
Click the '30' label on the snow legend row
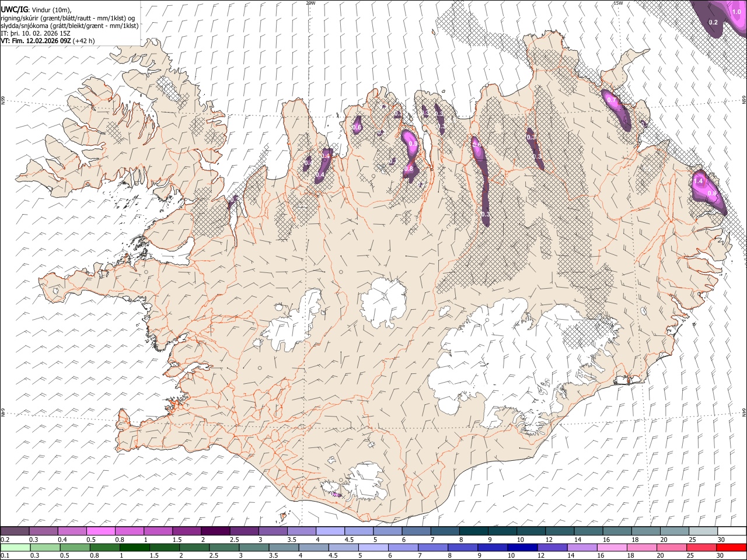[x=721, y=540]
